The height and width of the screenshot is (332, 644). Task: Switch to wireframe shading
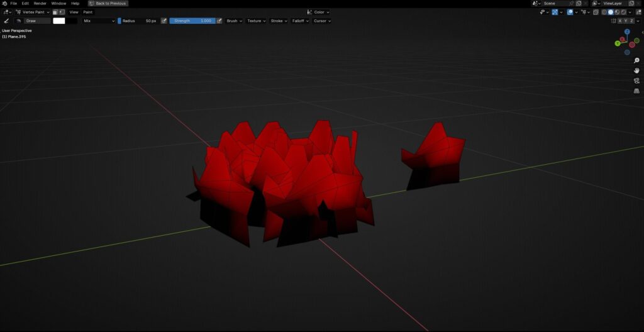tap(604, 13)
